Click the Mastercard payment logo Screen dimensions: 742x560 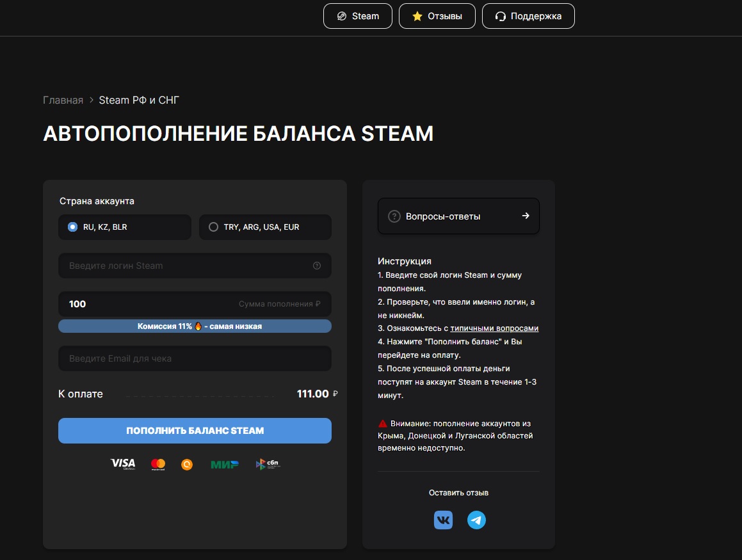(158, 465)
